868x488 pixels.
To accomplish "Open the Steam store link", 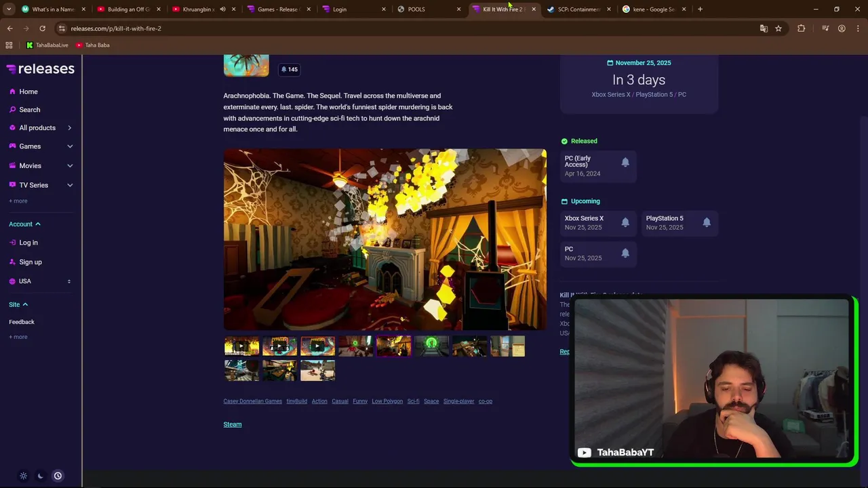I will [233, 424].
